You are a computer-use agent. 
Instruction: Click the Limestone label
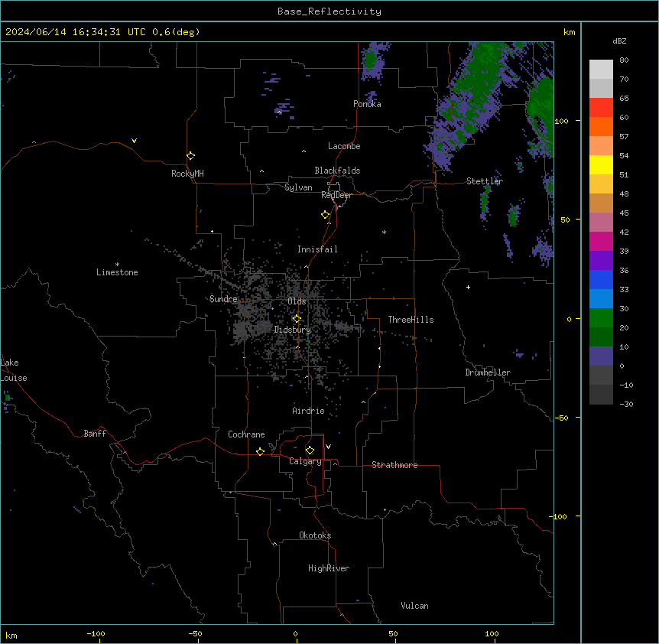coord(117,272)
